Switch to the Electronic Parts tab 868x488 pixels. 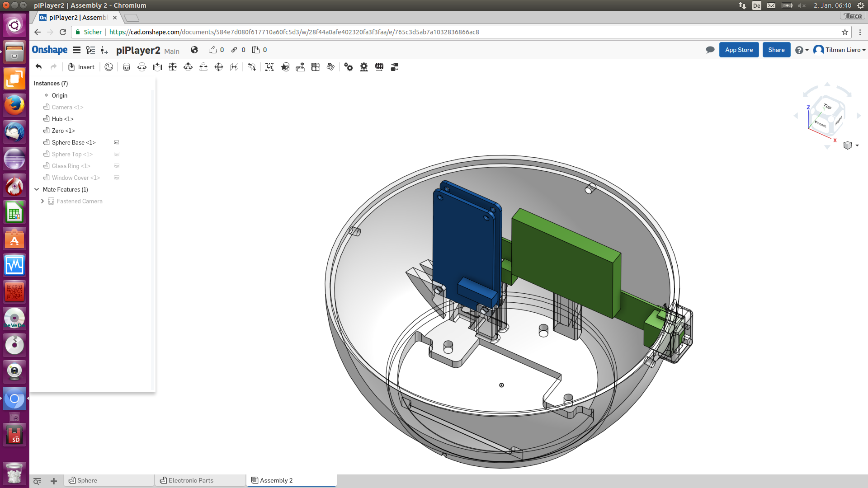(x=200, y=480)
